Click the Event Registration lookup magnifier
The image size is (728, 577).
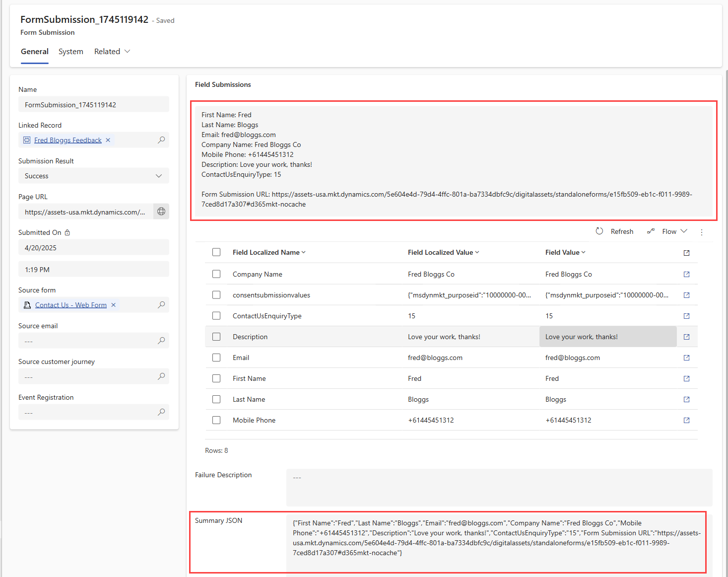161,412
